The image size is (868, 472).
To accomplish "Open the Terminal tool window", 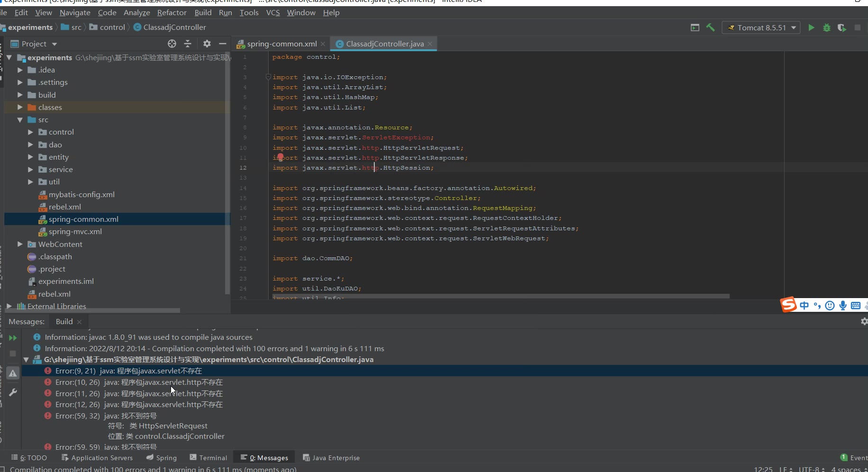I will [x=208, y=458].
